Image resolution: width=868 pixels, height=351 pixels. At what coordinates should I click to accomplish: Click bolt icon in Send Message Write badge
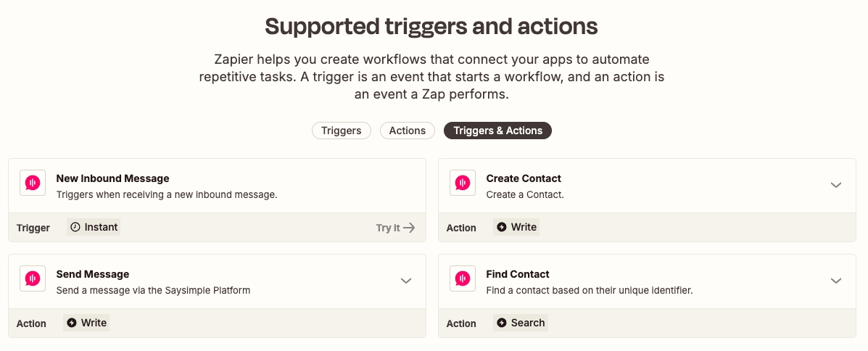[71, 323]
